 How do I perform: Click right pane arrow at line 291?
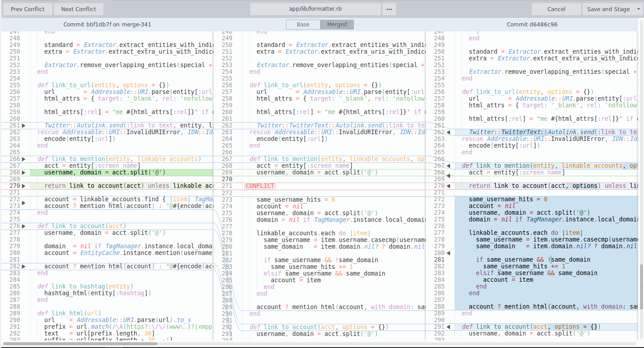click(x=449, y=327)
